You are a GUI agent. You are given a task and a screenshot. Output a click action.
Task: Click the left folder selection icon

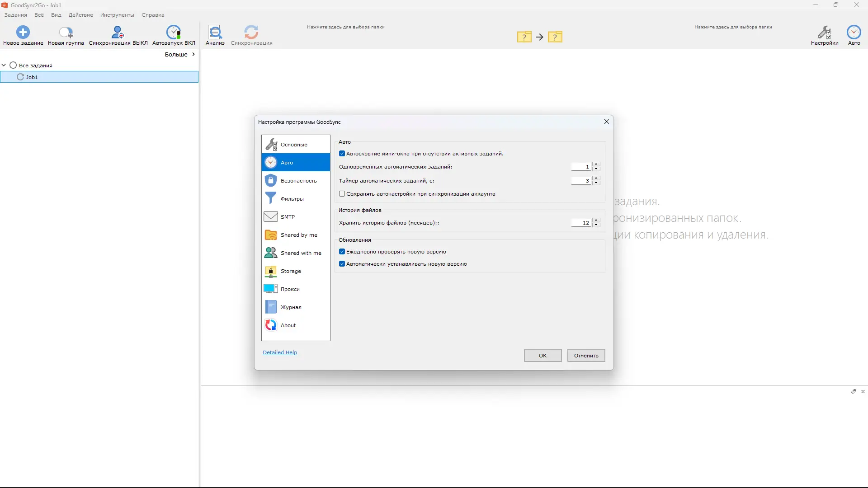(x=524, y=37)
